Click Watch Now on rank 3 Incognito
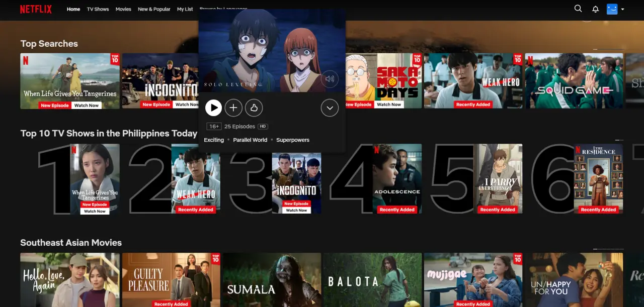Image resolution: width=644 pixels, height=307 pixels. [x=296, y=211]
